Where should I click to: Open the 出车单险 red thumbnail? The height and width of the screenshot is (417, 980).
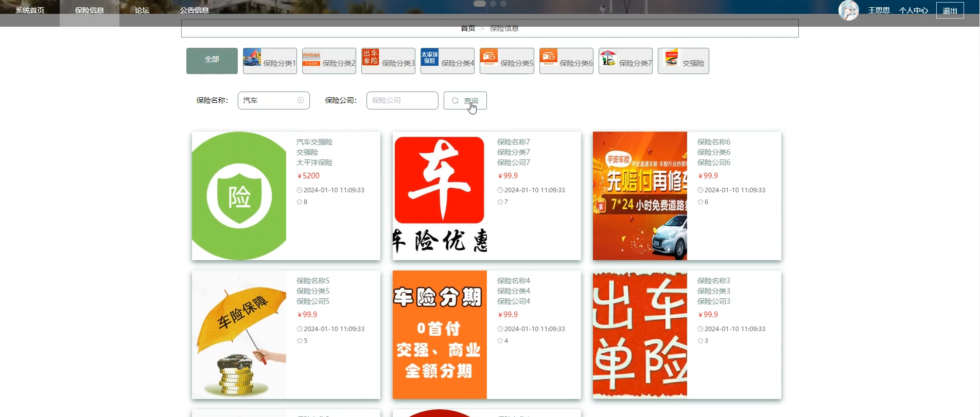coord(640,335)
